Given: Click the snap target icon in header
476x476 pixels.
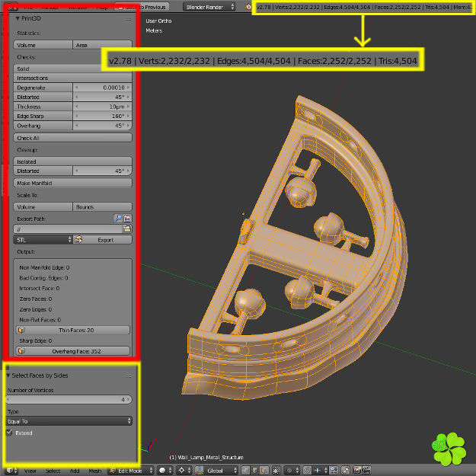Looking at the screenshot, I should pos(334,470).
